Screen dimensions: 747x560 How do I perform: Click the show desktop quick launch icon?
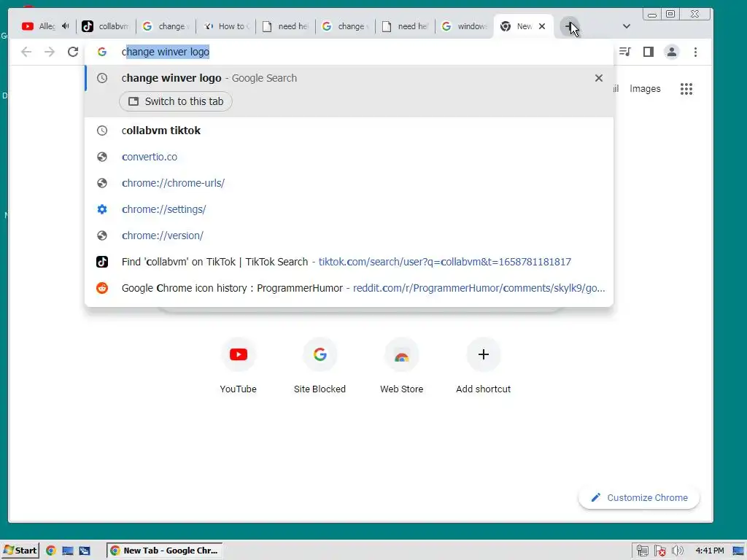pyautogui.click(x=68, y=551)
